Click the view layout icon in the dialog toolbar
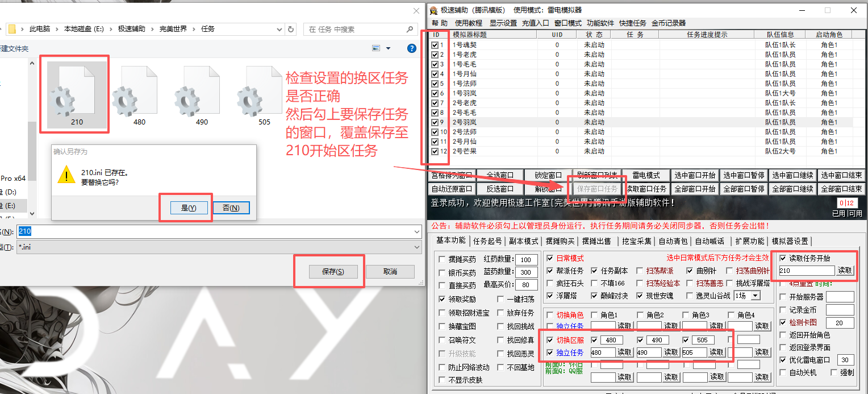Image resolution: width=868 pixels, height=394 pixels. pyautogui.click(x=376, y=48)
